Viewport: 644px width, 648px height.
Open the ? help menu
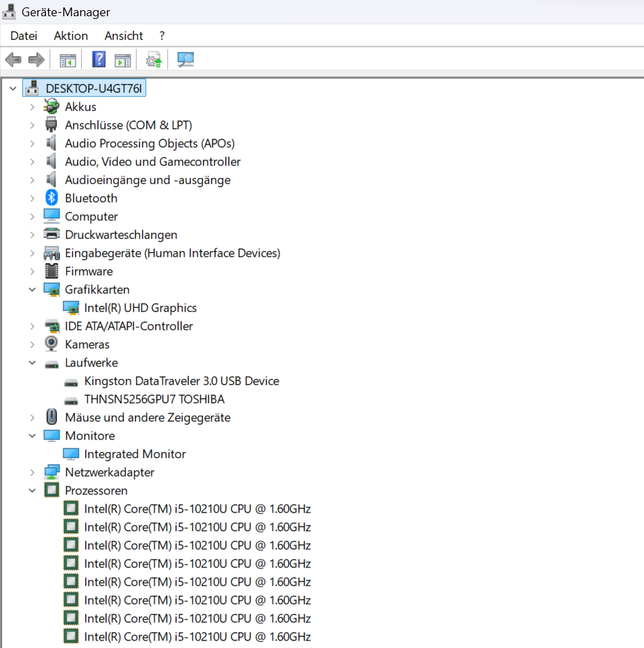(x=162, y=36)
